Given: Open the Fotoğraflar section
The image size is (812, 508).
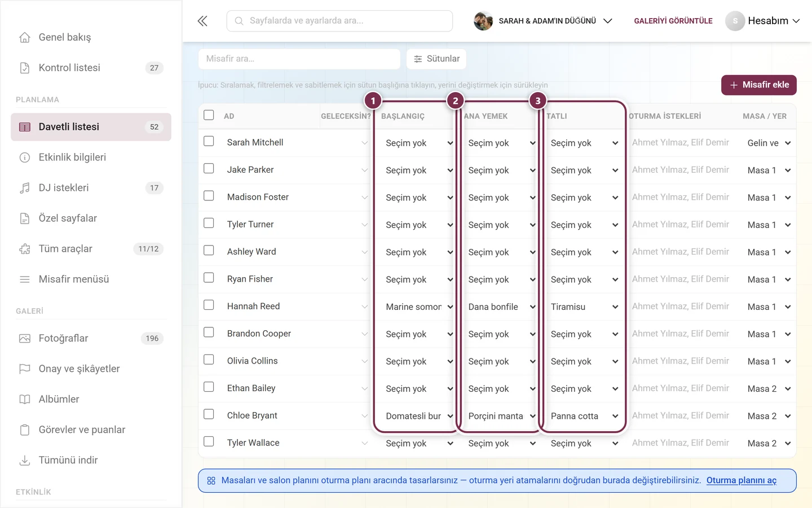Looking at the screenshot, I should pyautogui.click(x=91, y=339).
